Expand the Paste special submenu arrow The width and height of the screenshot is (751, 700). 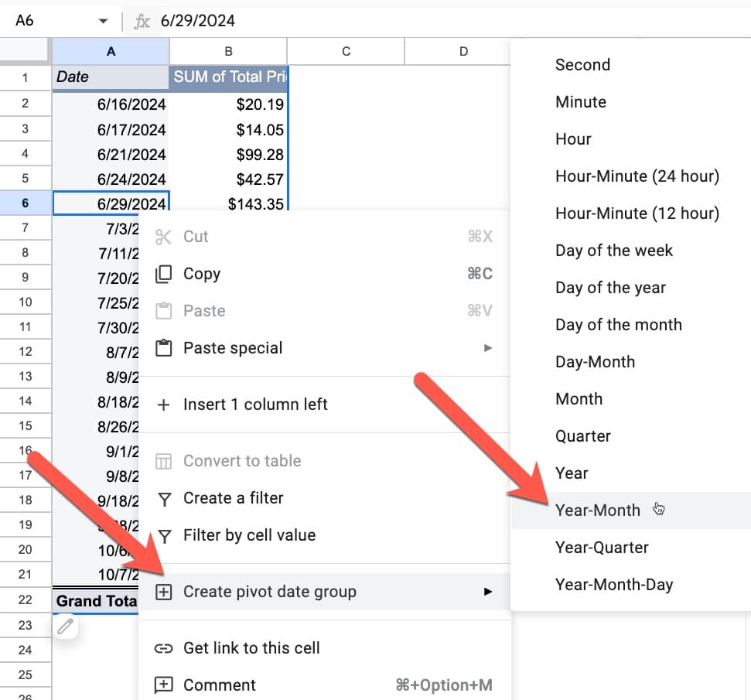click(487, 348)
